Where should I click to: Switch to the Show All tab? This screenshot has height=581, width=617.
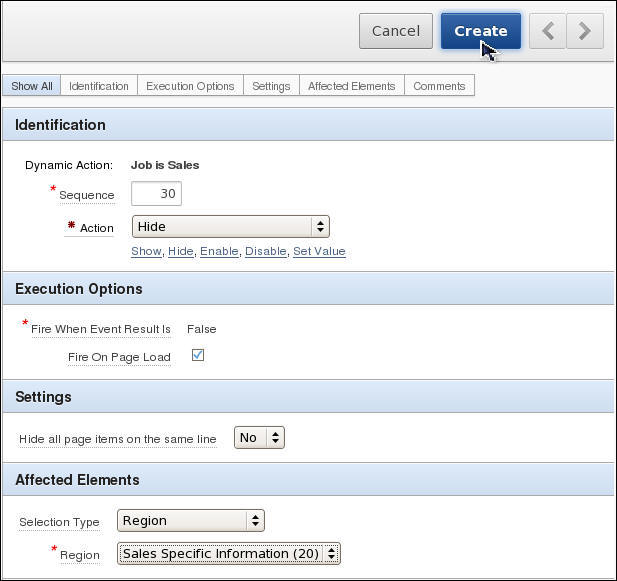[x=32, y=86]
